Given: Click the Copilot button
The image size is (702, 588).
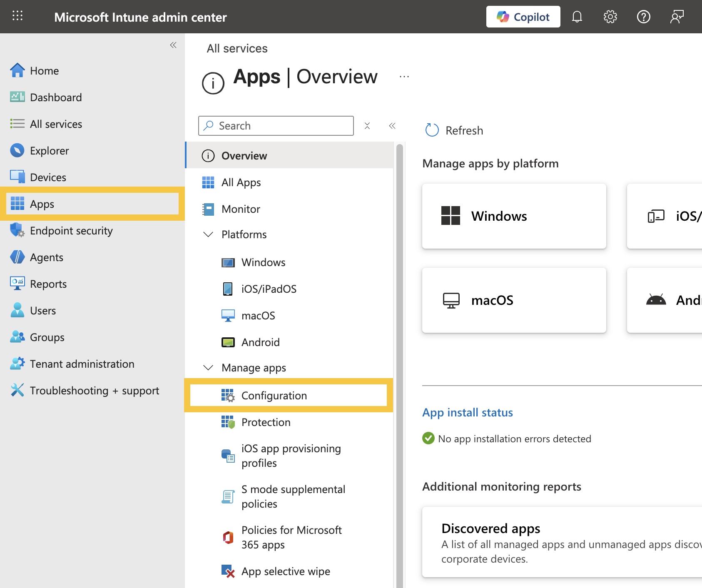Looking at the screenshot, I should (523, 17).
